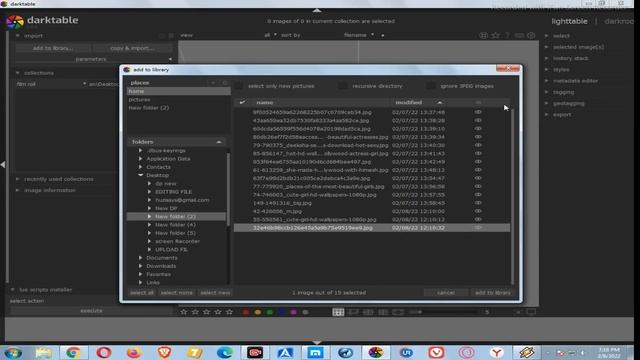Select pictures in the places list
The image size is (640, 360).
(x=178, y=100)
